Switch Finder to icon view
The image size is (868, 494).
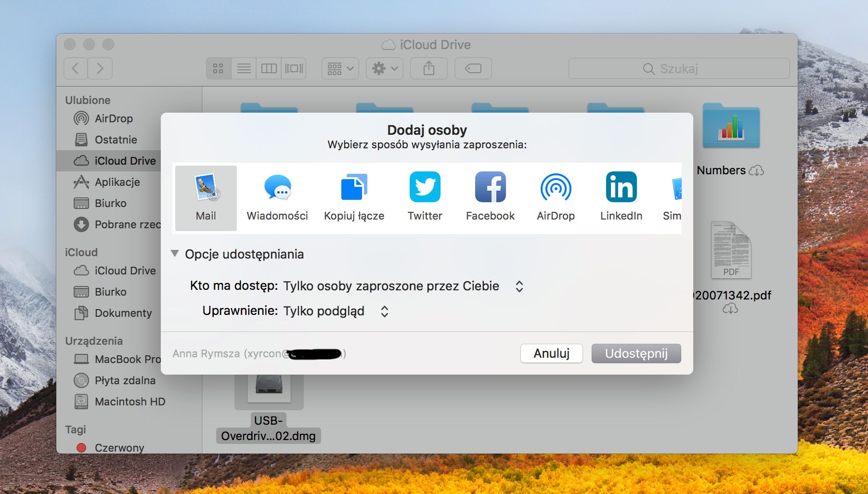tap(219, 68)
